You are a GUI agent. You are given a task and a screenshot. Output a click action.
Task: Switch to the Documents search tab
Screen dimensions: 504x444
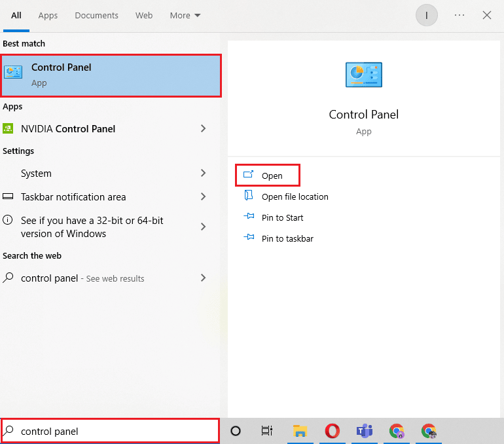tap(97, 15)
